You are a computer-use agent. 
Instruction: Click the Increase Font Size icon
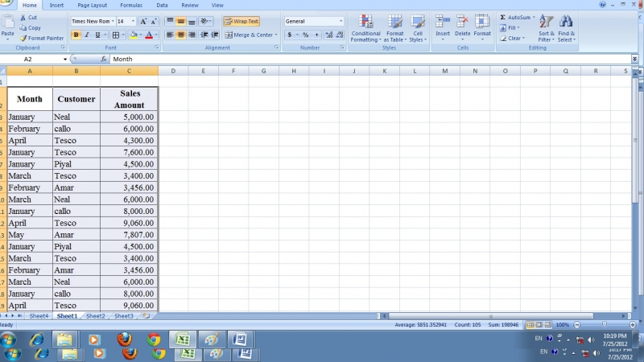(143, 22)
